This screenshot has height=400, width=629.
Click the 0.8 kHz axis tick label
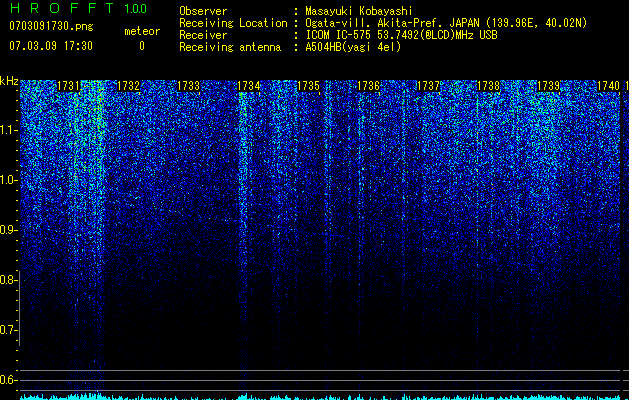coord(8,280)
